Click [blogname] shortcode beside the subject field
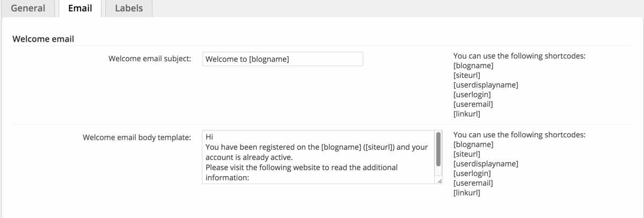The image size is (644, 218). [x=473, y=66]
